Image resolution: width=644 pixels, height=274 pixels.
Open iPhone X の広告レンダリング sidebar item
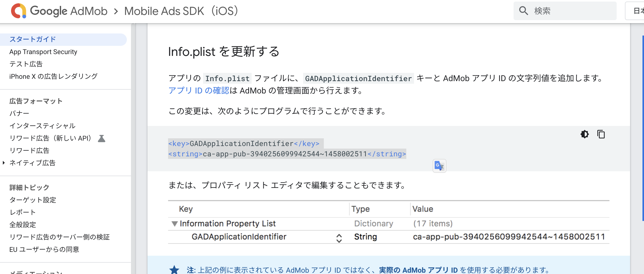pyautogui.click(x=53, y=76)
